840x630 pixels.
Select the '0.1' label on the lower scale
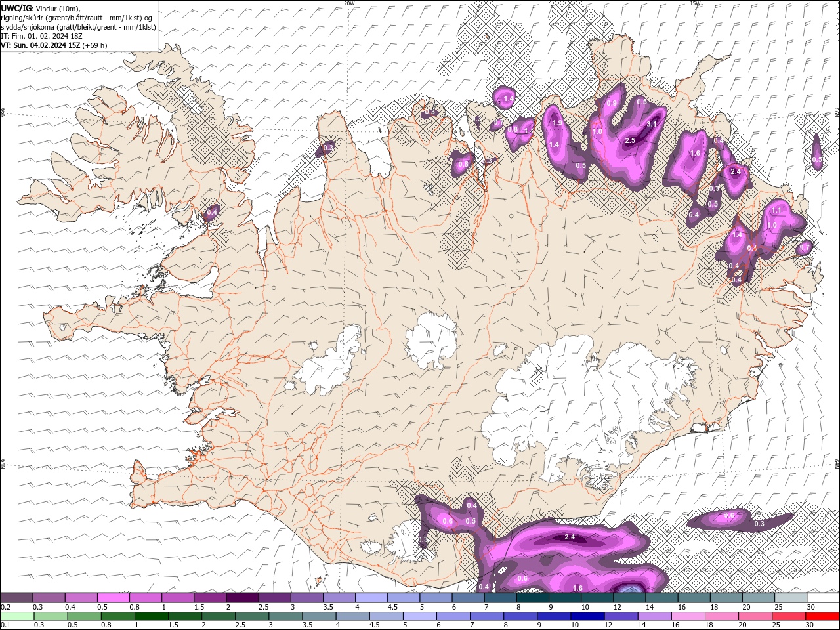[x=5, y=625]
